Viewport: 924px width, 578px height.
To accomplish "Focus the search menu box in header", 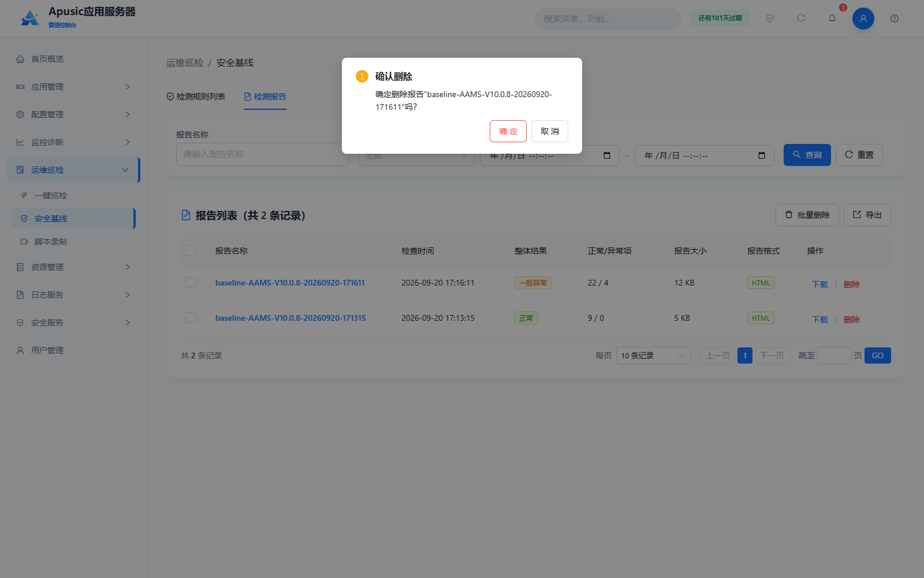I will pos(608,18).
